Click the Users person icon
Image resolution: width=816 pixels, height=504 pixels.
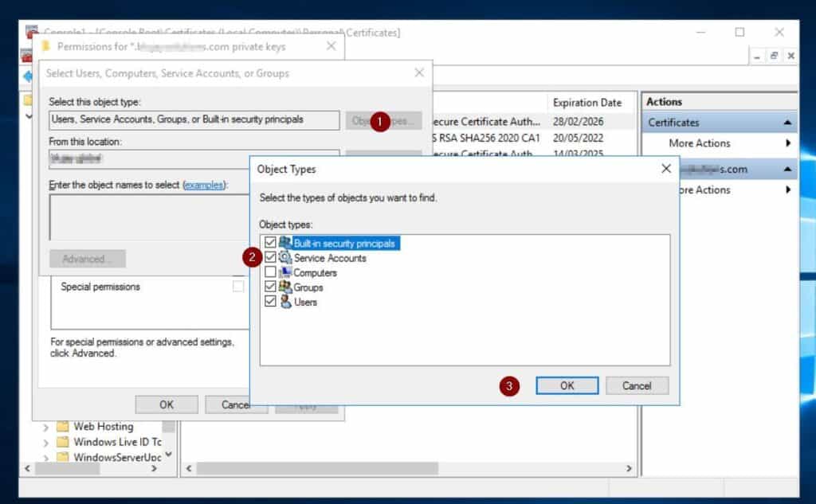pyautogui.click(x=285, y=301)
